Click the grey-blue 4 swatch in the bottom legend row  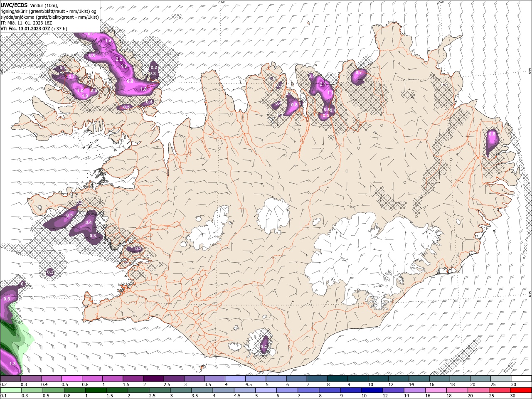point(223,390)
